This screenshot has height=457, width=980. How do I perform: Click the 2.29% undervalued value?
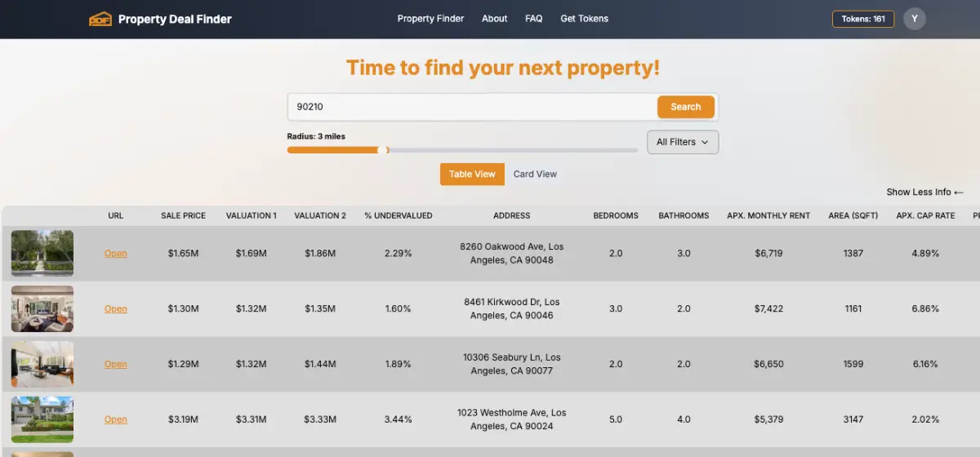coord(399,254)
